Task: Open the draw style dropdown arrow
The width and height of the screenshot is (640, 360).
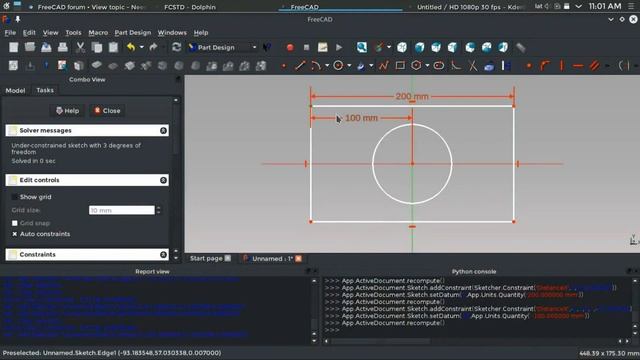Action: tap(389, 47)
